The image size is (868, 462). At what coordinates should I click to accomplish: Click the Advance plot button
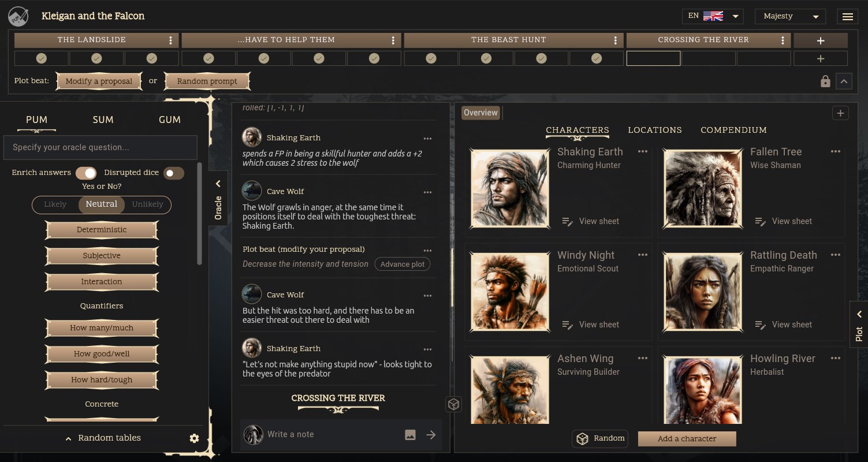pos(402,264)
